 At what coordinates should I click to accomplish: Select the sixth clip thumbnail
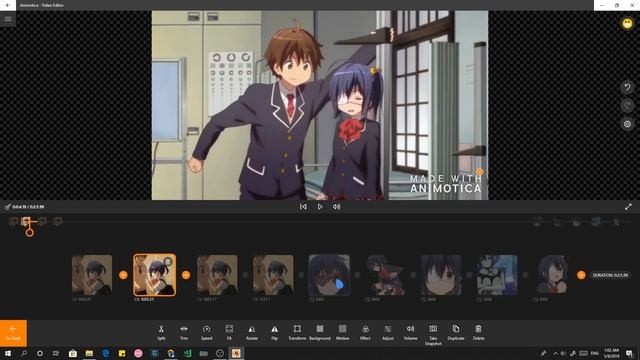click(385, 275)
